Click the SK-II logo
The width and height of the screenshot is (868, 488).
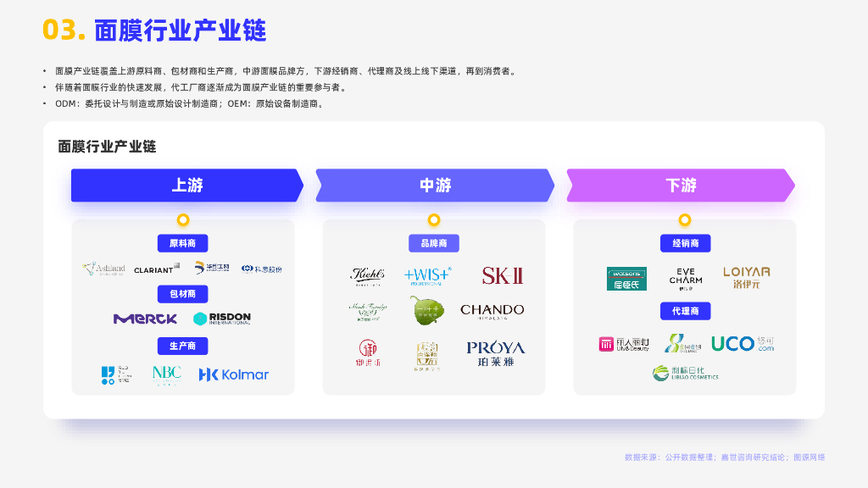(x=502, y=275)
